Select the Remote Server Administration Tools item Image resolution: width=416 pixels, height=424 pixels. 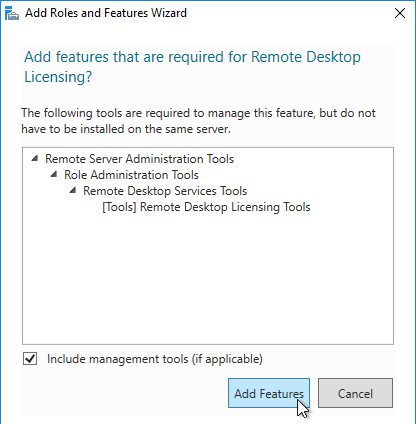[139, 159]
